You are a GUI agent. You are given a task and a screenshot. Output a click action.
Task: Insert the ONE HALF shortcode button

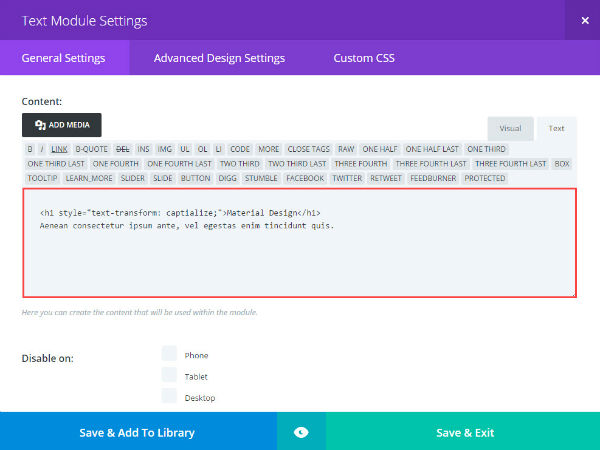pyautogui.click(x=380, y=149)
